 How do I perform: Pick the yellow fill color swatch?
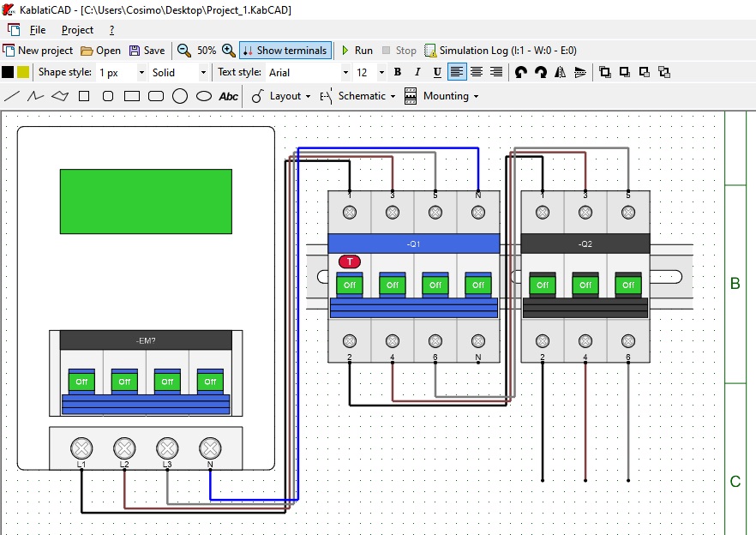(23, 72)
